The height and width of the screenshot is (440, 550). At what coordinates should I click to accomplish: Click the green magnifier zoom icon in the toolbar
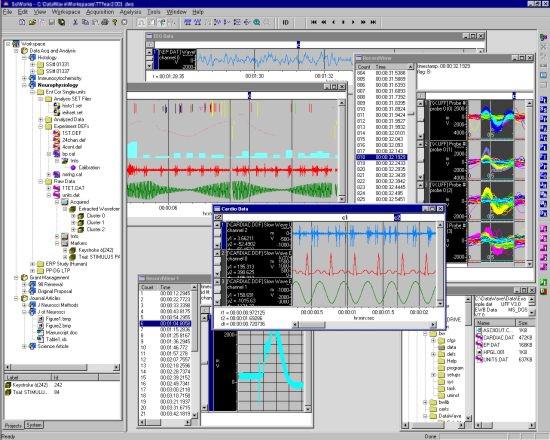coord(257,22)
